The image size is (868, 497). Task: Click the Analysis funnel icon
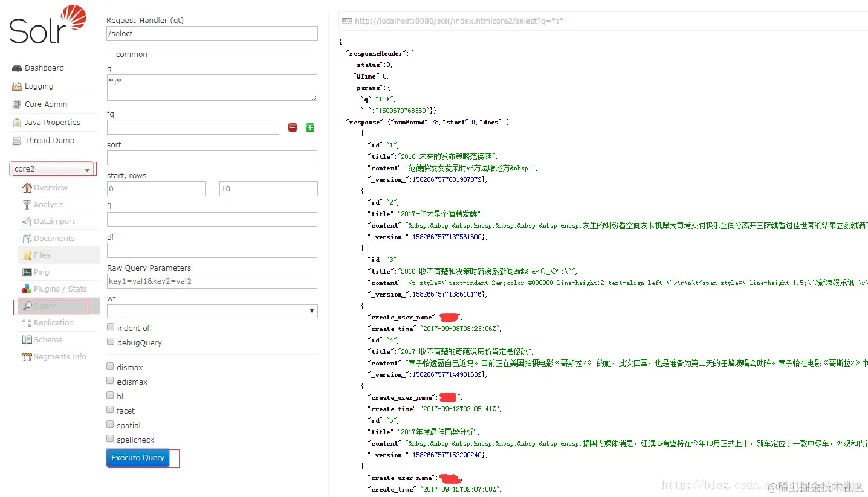click(27, 205)
